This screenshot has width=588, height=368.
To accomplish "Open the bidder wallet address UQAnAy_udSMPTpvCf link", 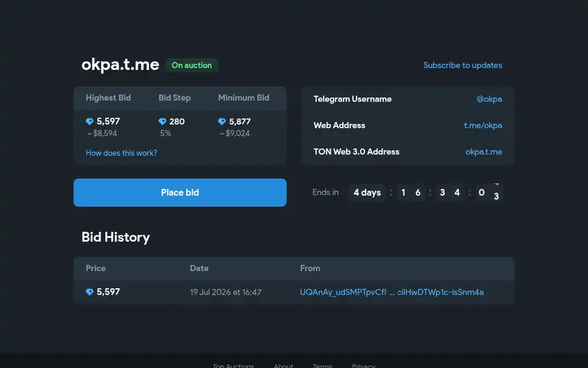I will 391,292.
